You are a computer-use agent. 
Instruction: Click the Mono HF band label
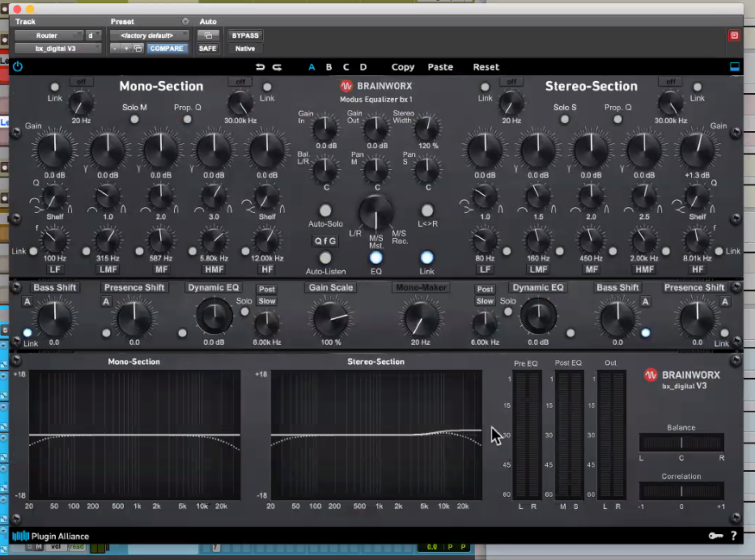point(267,269)
